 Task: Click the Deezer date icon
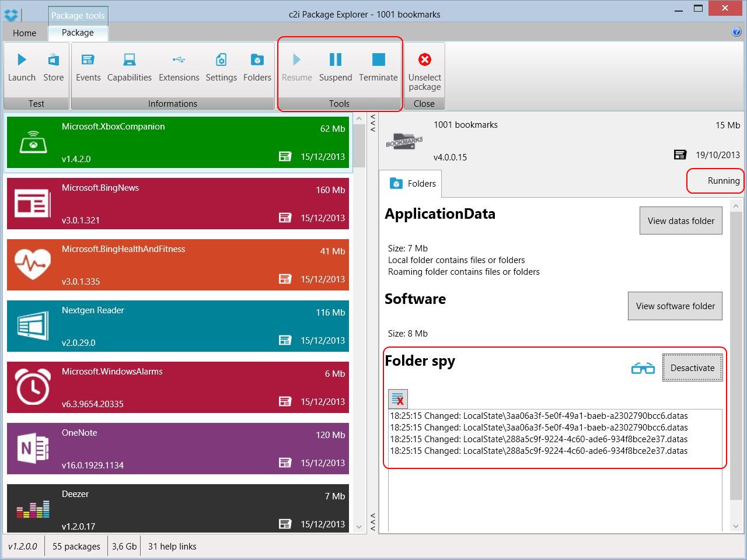coord(285,524)
